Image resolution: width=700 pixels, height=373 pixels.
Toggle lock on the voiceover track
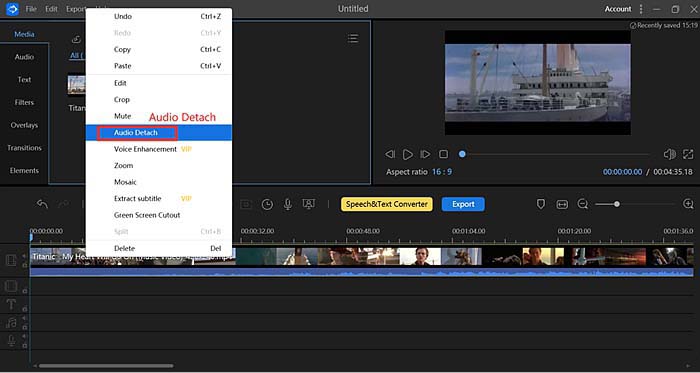[x=25, y=345]
